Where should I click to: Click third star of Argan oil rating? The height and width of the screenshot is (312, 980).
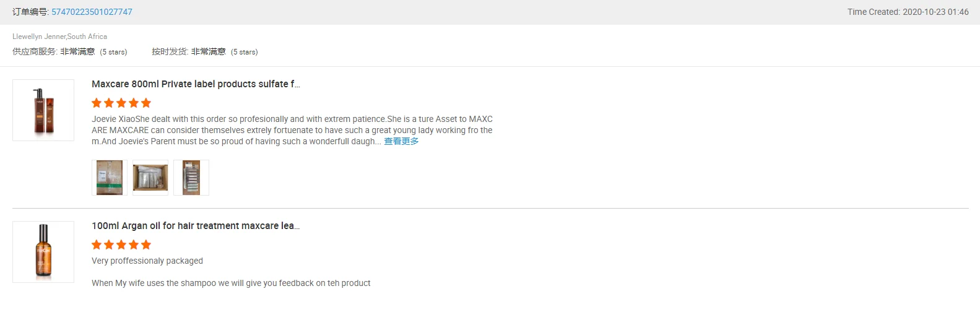point(121,245)
